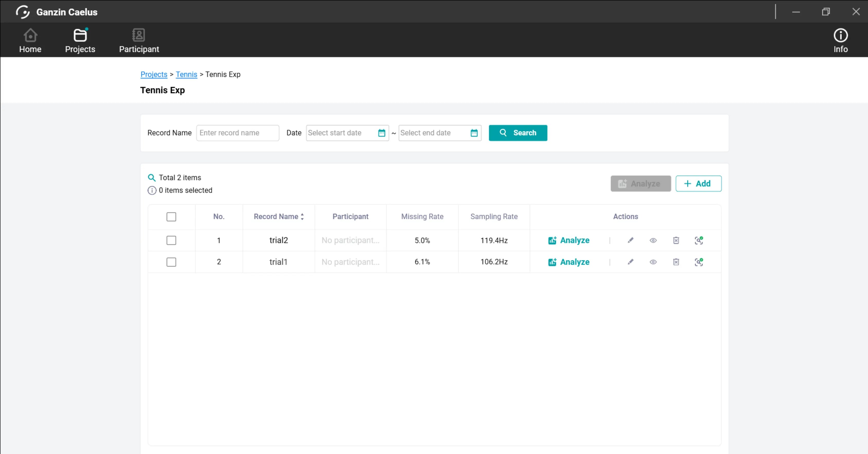This screenshot has height=454, width=868.
Task: Open the end date picker field
Action: pos(440,133)
